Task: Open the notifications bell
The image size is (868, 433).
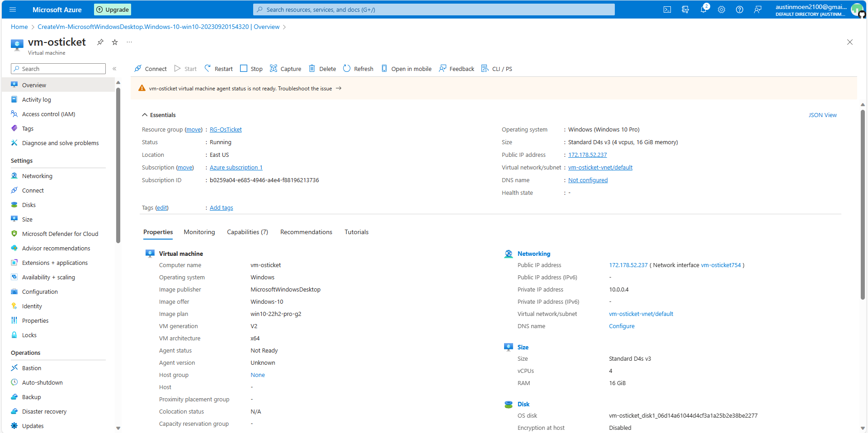Action: pos(703,9)
